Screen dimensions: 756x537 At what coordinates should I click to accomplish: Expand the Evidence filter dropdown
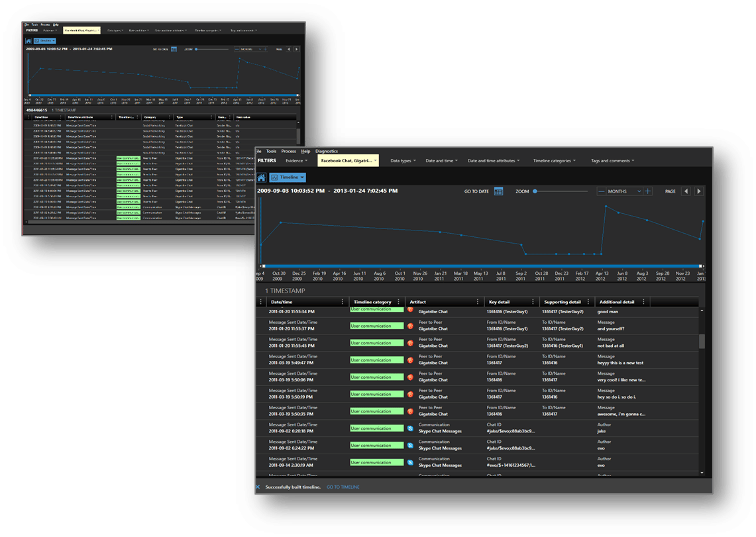[x=296, y=161]
